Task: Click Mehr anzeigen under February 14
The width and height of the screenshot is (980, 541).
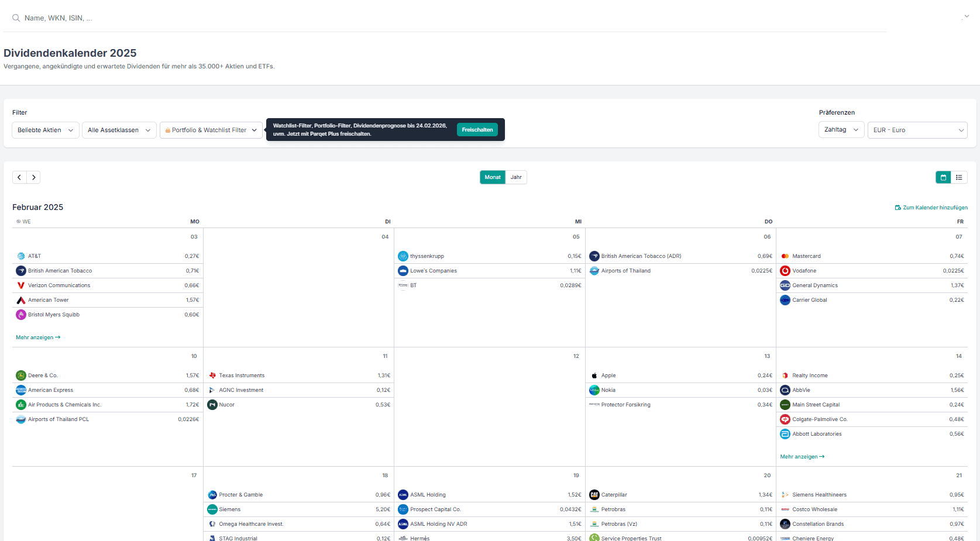Action: coord(802,457)
